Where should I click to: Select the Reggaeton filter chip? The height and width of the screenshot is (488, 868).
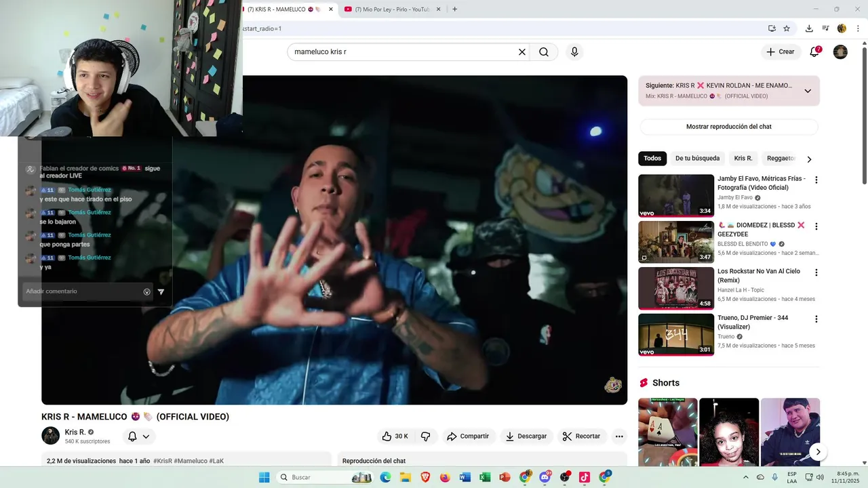[x=780, y=159]
